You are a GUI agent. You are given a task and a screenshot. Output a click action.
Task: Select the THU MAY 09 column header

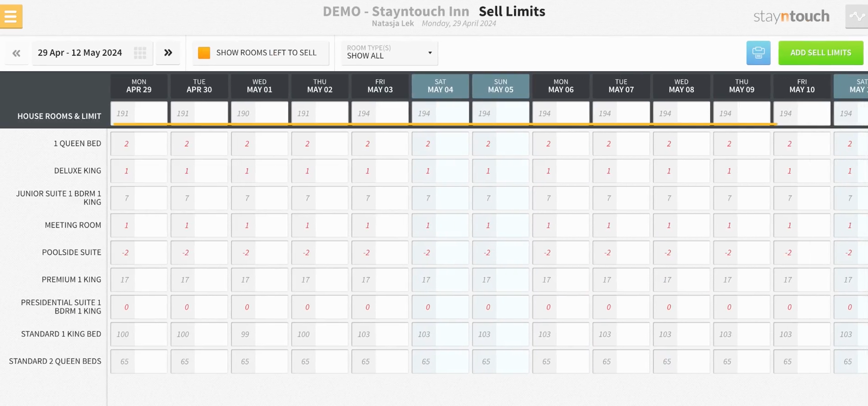[741, 86]
